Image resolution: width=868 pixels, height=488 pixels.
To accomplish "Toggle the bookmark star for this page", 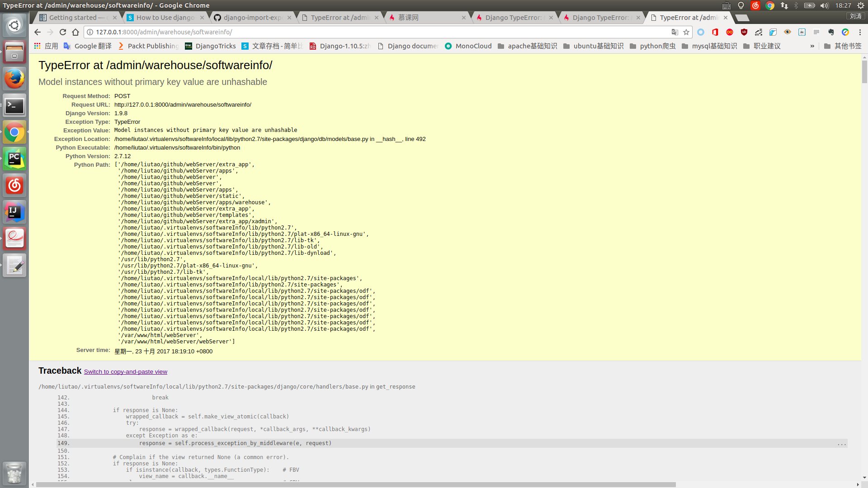I will [687, 32].
